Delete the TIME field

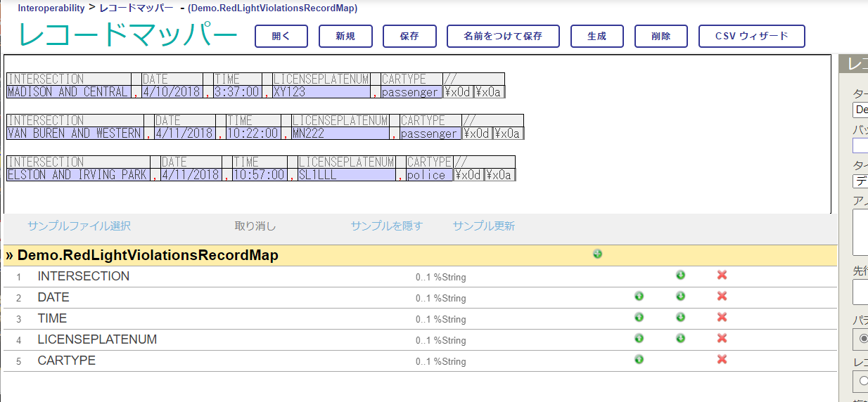click(722, 318)
